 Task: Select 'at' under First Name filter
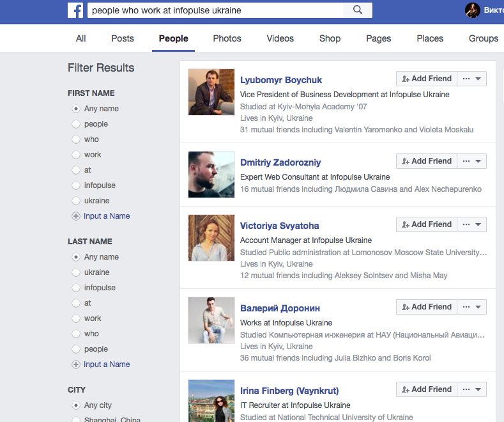pyautogui.click(x=76, y=170)
